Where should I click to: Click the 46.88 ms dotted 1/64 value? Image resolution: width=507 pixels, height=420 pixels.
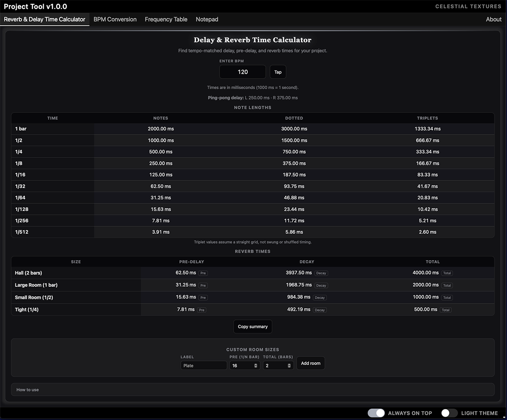tap(294, 198)
